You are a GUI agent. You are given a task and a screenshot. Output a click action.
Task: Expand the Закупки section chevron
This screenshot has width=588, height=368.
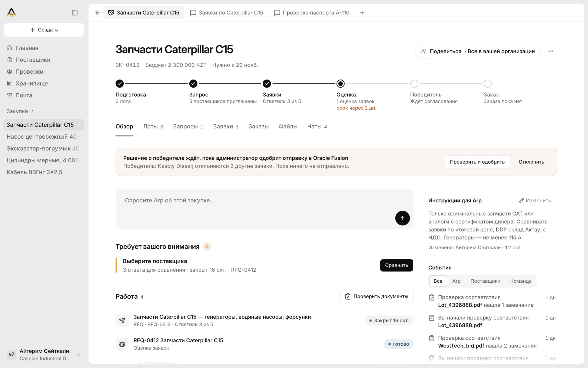click(x=32, y=111)
